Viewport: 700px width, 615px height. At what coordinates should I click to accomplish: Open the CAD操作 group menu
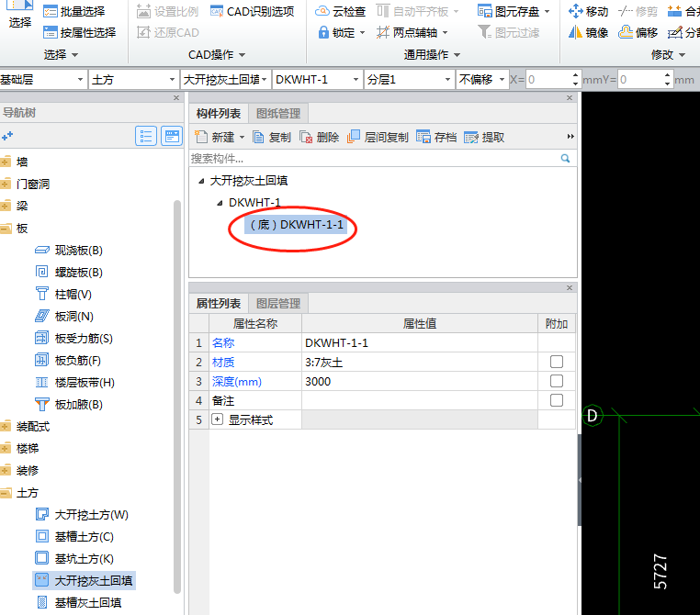217,54
